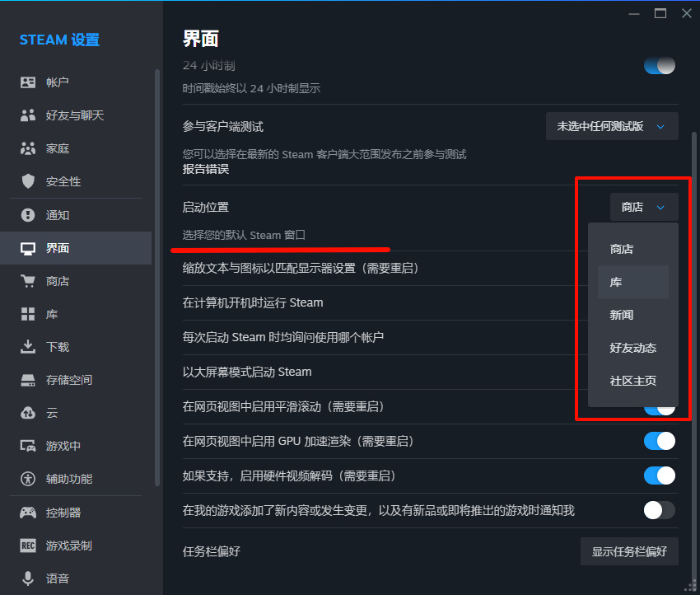
Task: Click the 家庭 family group icon
Action: coord(28,148)
